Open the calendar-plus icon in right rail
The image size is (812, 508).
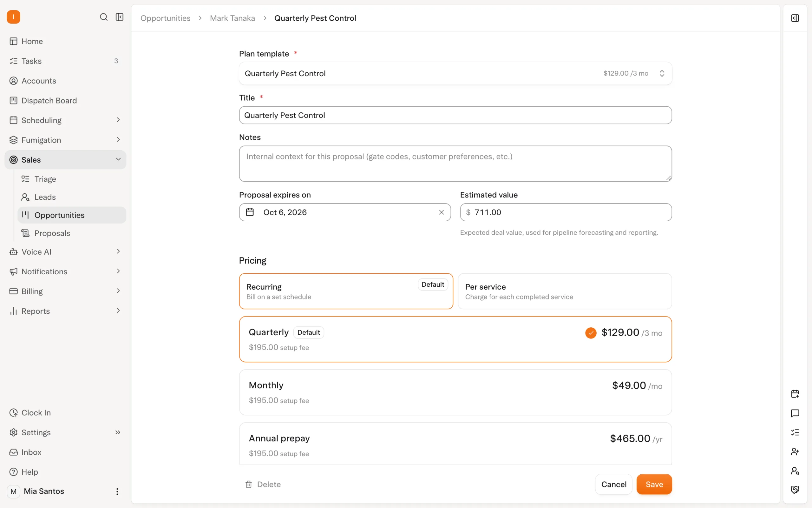coord(795,394)
